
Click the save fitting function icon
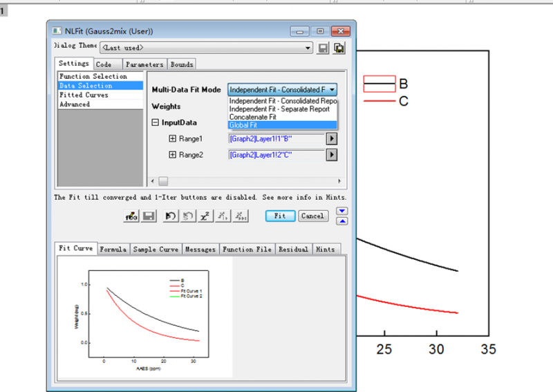(x=149, y=216)
